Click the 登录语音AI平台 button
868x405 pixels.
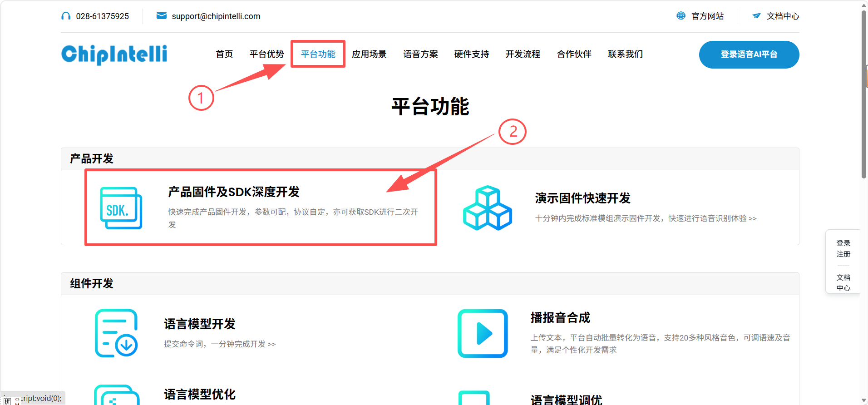[749, 54]
